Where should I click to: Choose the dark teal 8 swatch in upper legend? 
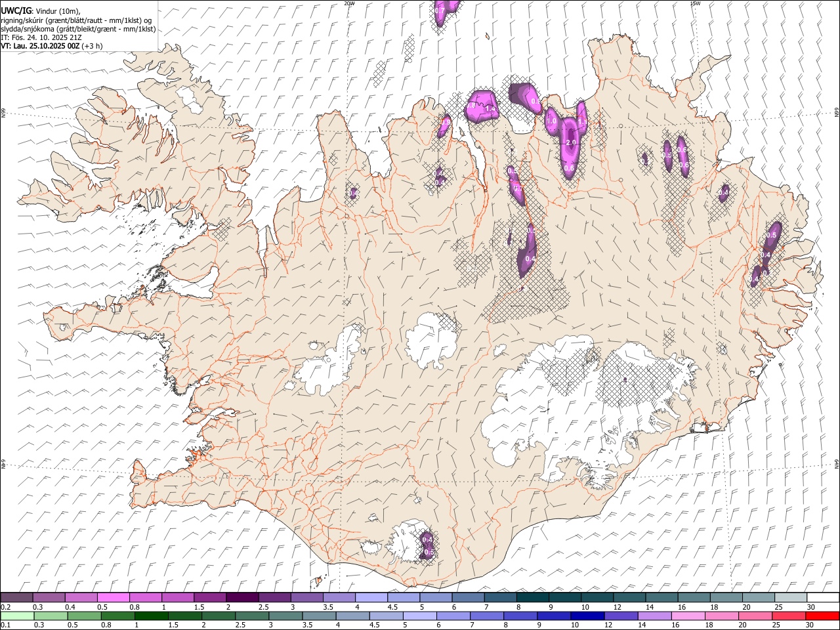click(x=532, y=598)
